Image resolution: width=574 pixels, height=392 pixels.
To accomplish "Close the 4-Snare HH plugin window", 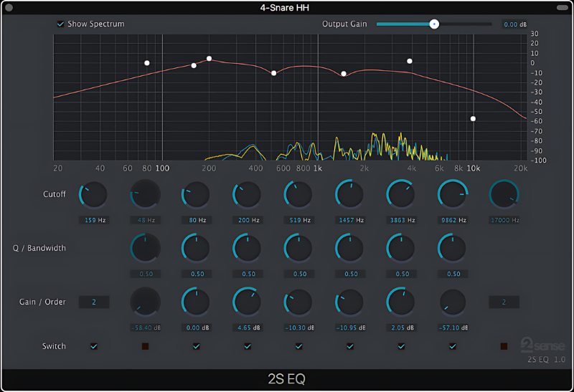I will tap(9, 7).
